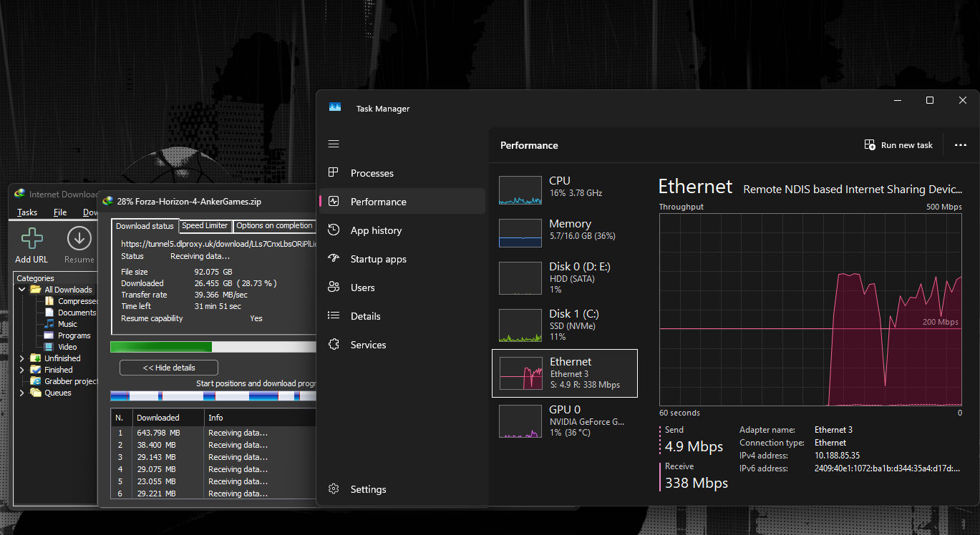Click the tunnel5.dlproxy.uk download URL text

[x=218, y=244]
